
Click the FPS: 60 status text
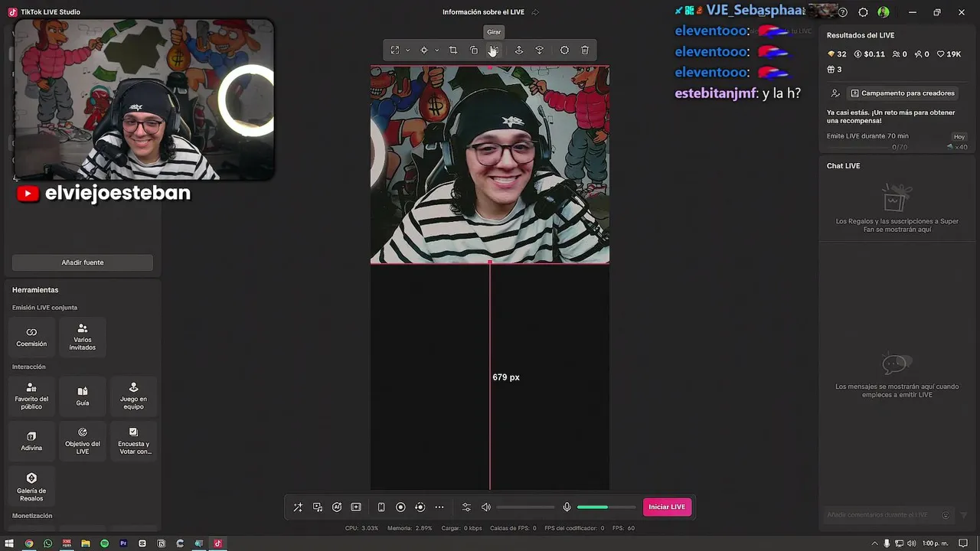coord(623,528)
